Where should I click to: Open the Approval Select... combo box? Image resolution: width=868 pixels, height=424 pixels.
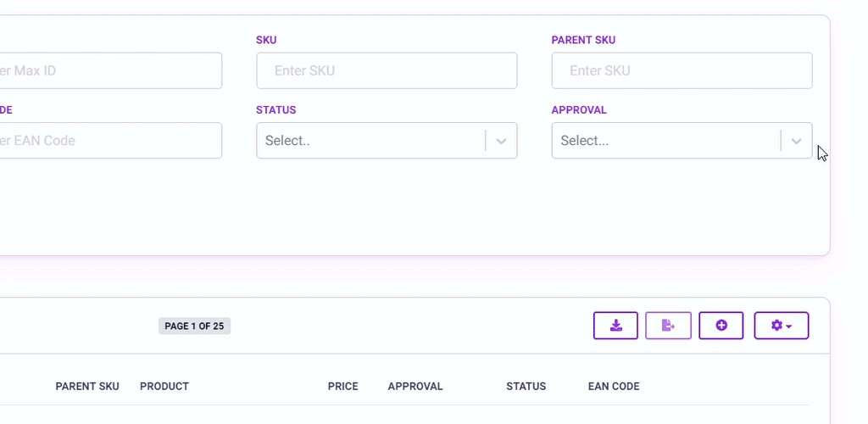pyautogui.click(x=682, y=141)
